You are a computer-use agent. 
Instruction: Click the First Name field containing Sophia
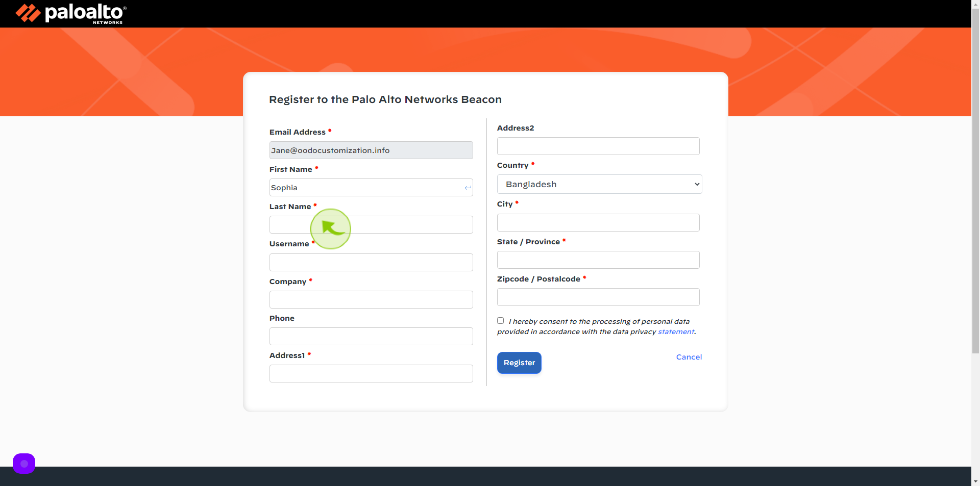(x=371, y=188)
